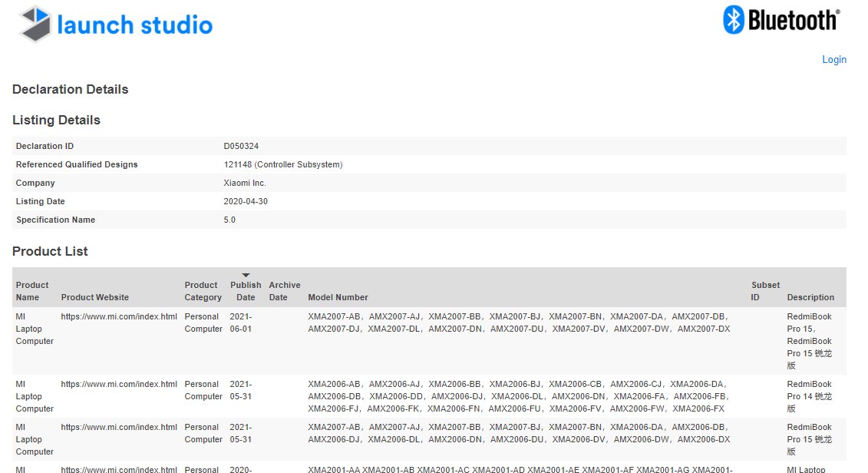The image size is (868, 473).
Task: Click the Bluetooth logo
Action: click(781, 20)
